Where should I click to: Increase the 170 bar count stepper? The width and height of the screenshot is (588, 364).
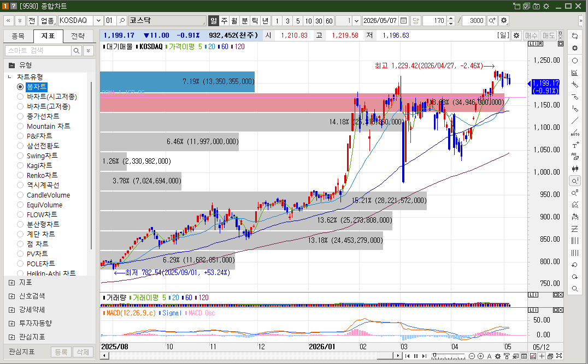point(451,18)
